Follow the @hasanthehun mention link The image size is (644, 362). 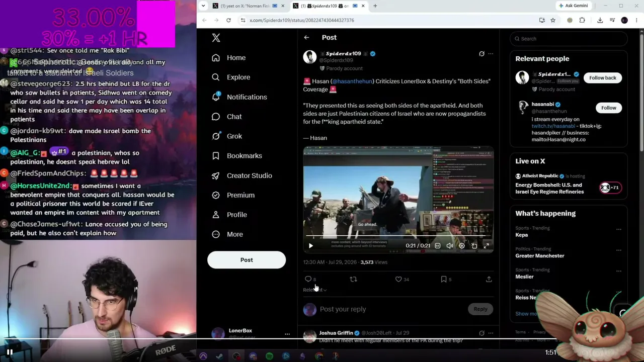pyautogui.click(x=352, y=81)
